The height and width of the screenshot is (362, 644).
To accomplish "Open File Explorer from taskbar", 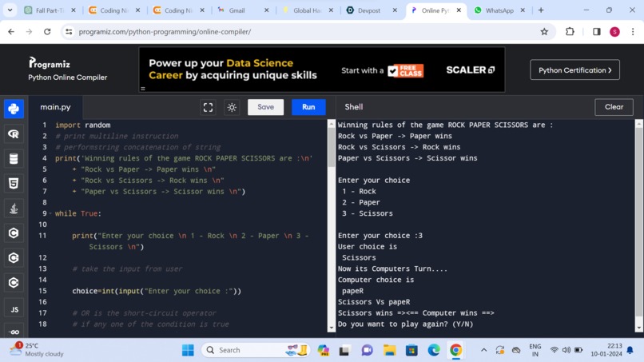I will click(389, 350).
